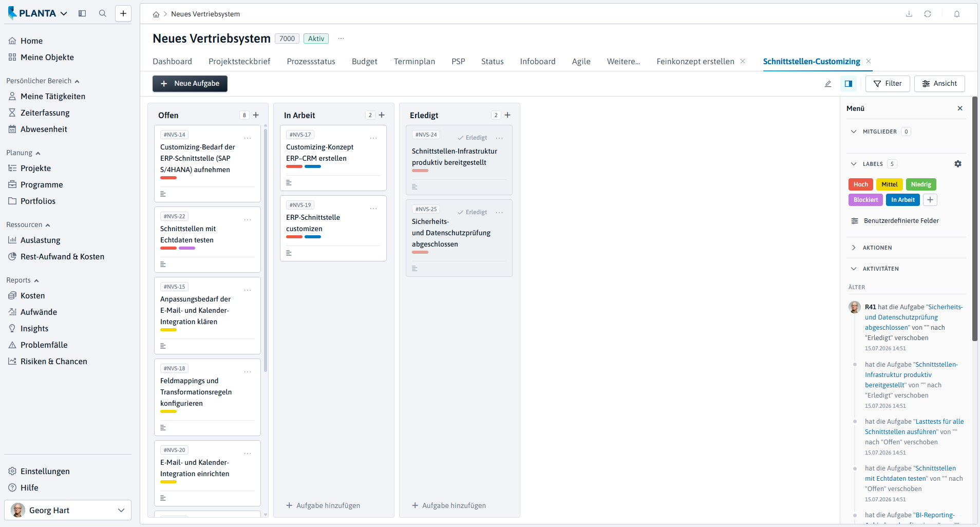Close the Schnittstellen-Customizing tab

coord(869,61)
